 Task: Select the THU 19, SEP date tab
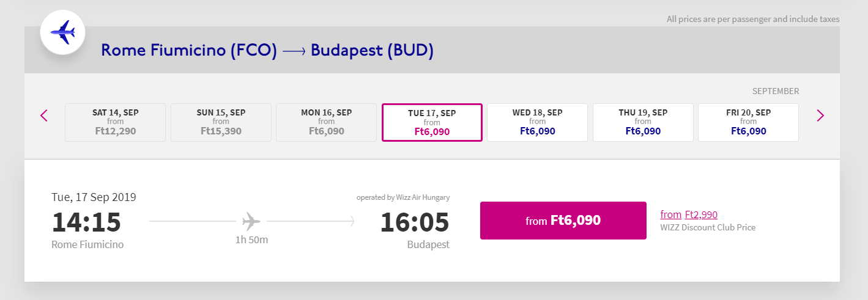tap(643, 122)
